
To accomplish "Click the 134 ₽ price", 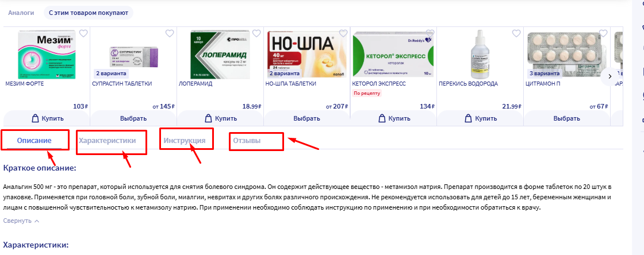I will click(428, 107).
